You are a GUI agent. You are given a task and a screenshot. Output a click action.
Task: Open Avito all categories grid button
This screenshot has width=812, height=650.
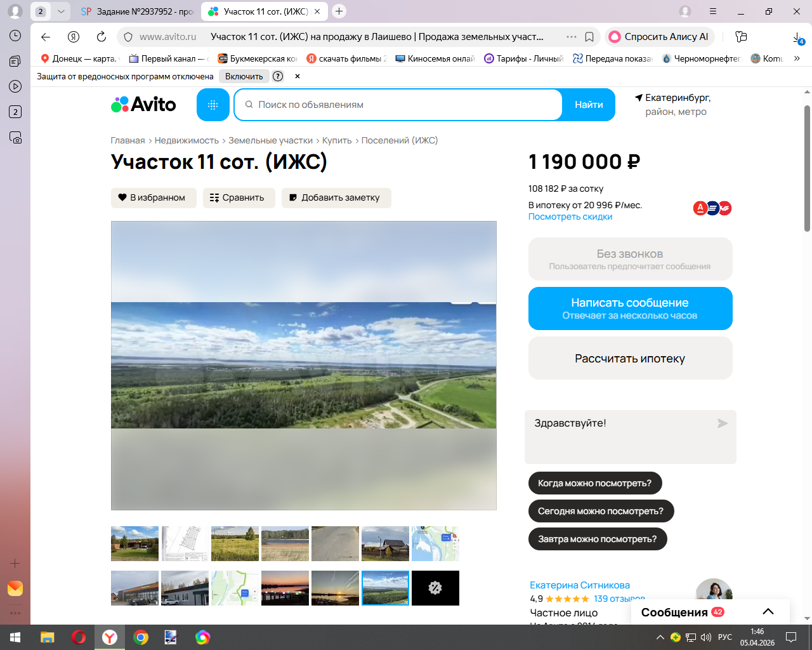(213, 105)
